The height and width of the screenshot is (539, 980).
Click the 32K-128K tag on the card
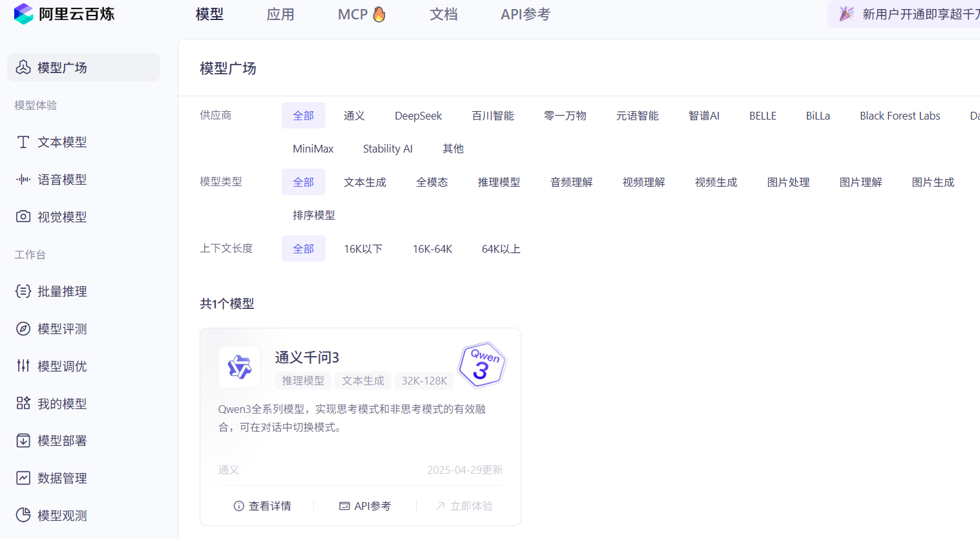pyautogui.click(x=424, y=381)
